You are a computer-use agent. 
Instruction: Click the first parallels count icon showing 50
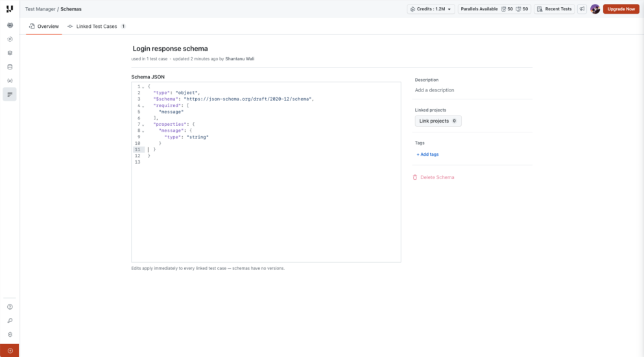[x=503, y=9]
